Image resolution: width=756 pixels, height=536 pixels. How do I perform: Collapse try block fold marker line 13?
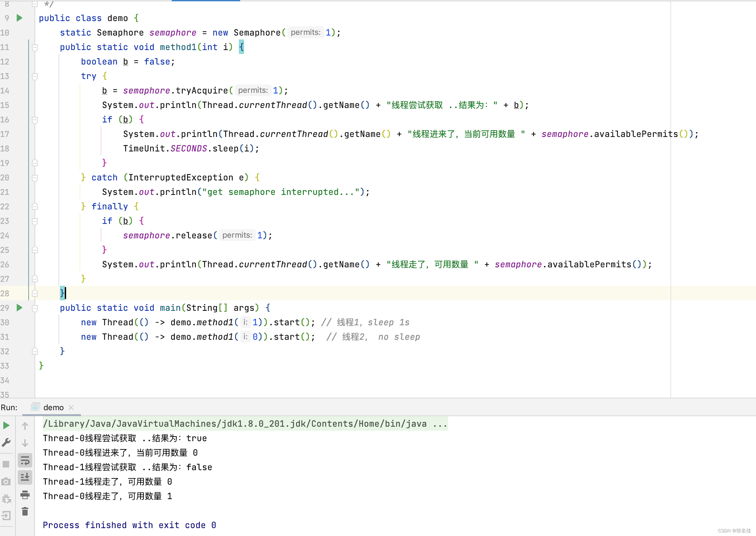tap(35, 76)
